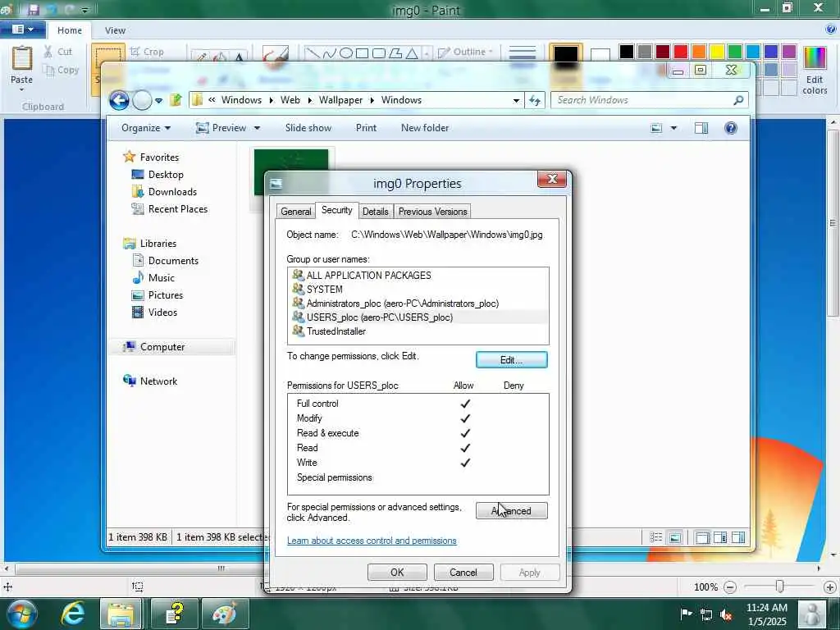The width and height of the screenshot is (840, 630).
Task: Click the Paste icon in Paint ribbon
Action: pos(22,58)
